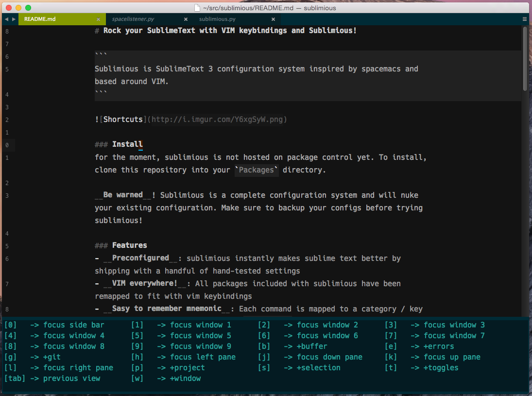Image resolution: width=532 pixels, height=396 pixels.
Task: Click the line 'Sublimious is SublimeText 3 configuration'
Action: tap(257, 69)
